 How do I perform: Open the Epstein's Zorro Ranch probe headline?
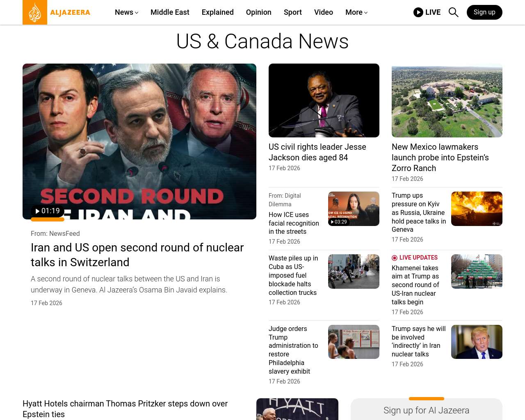pyautogui.click(x=440, y=157)
